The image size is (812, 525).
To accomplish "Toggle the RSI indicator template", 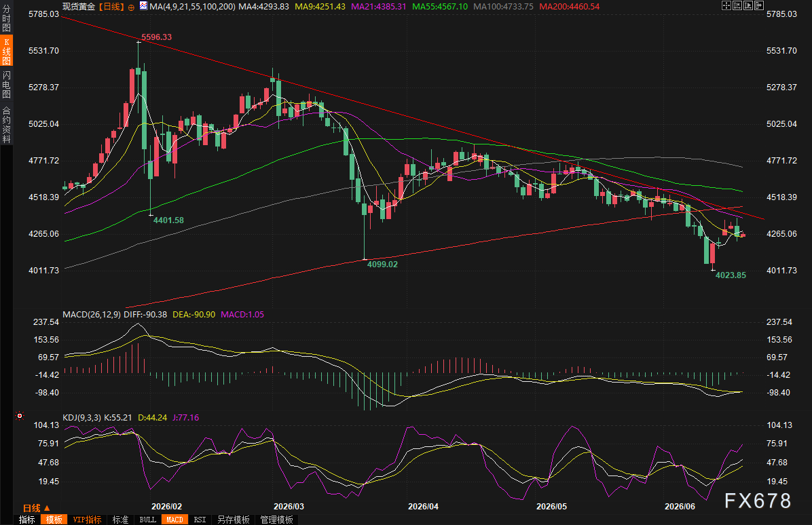I will click(200, 520).
